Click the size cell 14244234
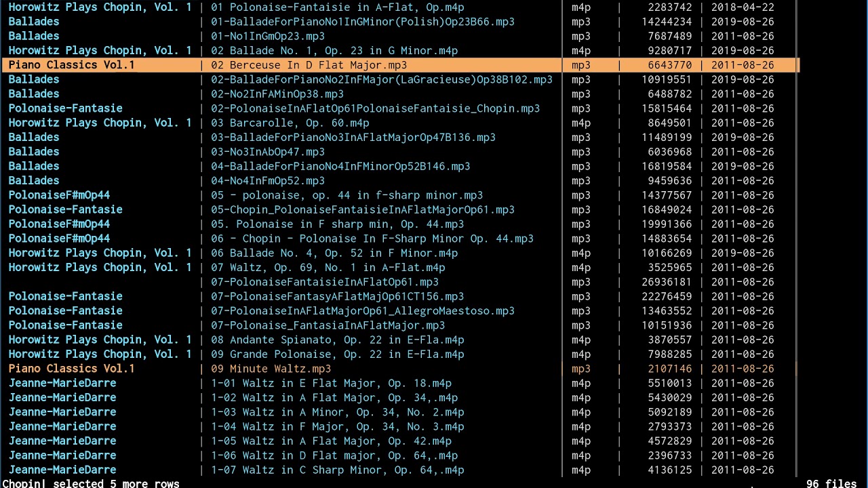The width and height of the screenshot is (868, 488). pyautogui.click(x=667, y=22)
